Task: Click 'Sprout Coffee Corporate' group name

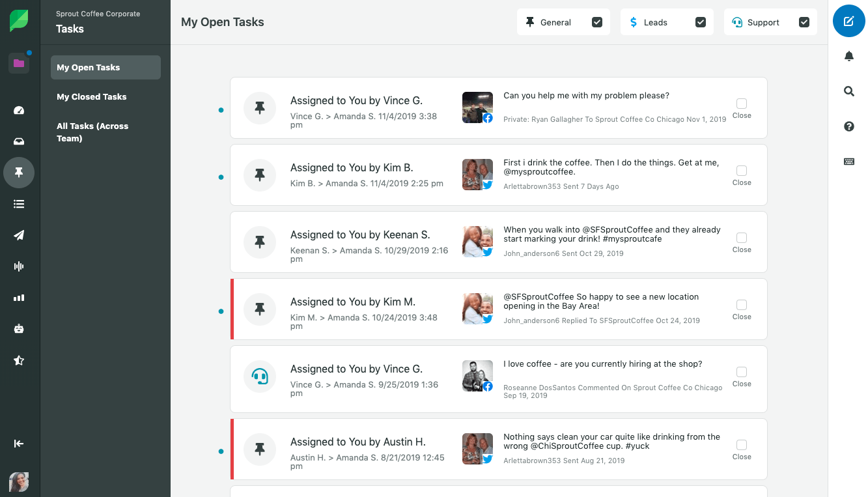Action: click(98, 14)
